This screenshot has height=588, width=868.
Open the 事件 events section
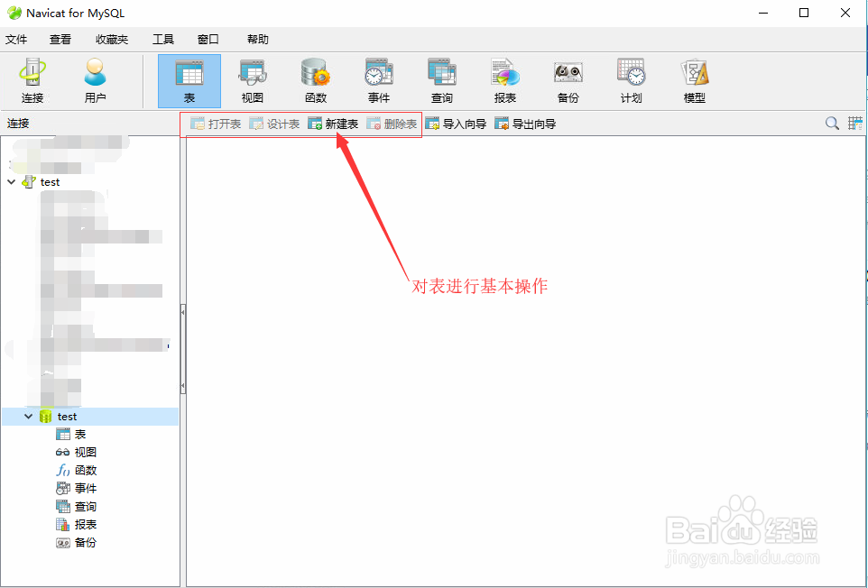pyautogui.click(x=379, y=81)
